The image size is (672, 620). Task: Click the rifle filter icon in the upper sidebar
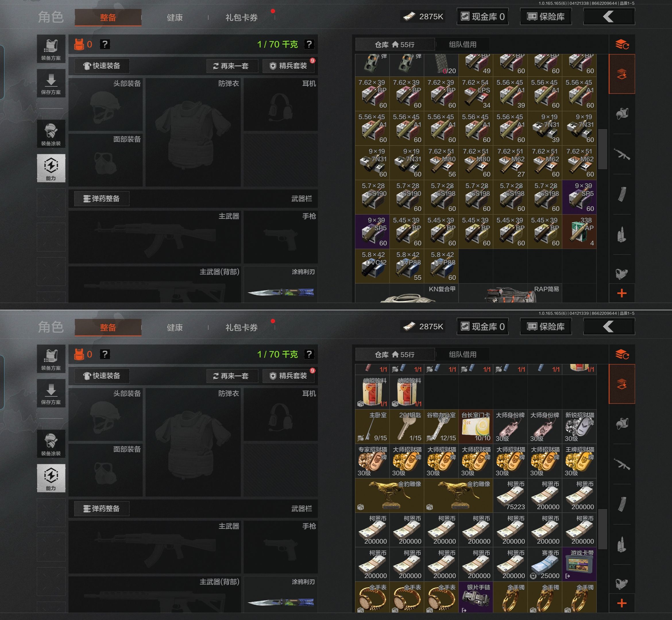pos(622,154)
